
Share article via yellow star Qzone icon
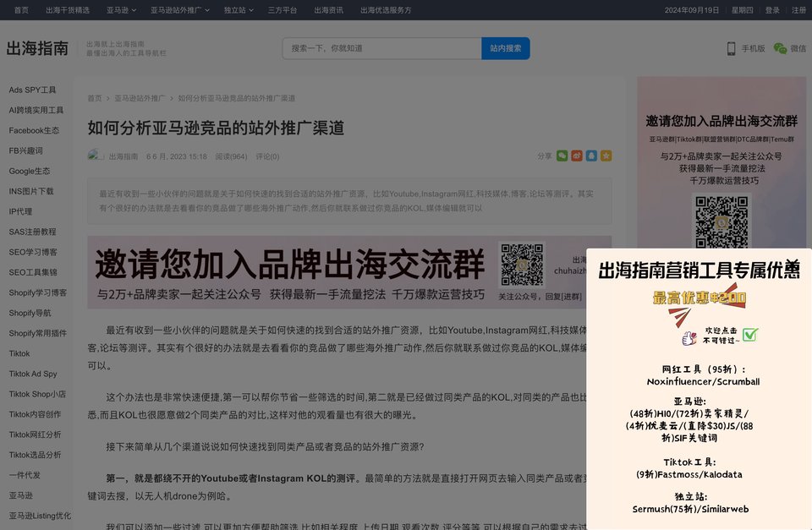pos(606,156)
